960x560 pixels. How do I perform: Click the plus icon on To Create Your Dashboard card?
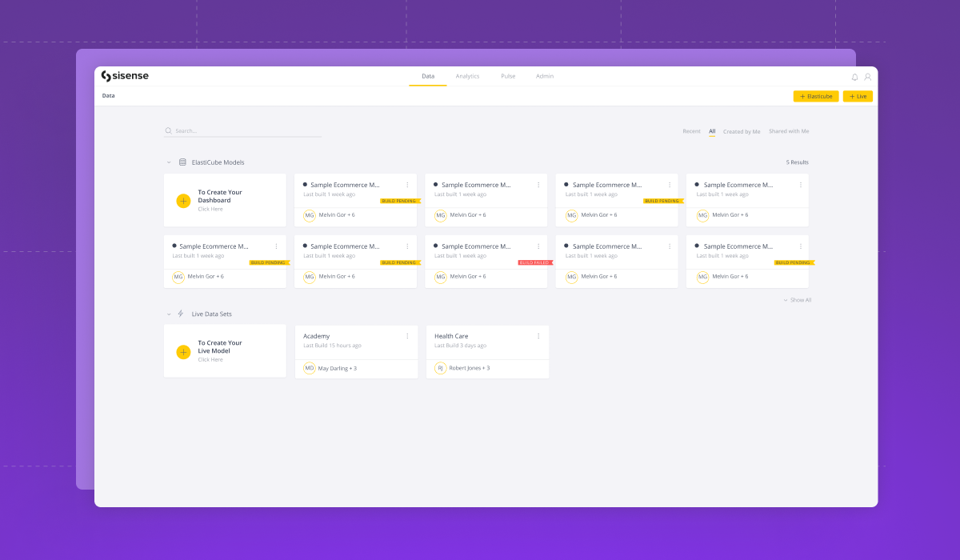(x=182, y=200)
